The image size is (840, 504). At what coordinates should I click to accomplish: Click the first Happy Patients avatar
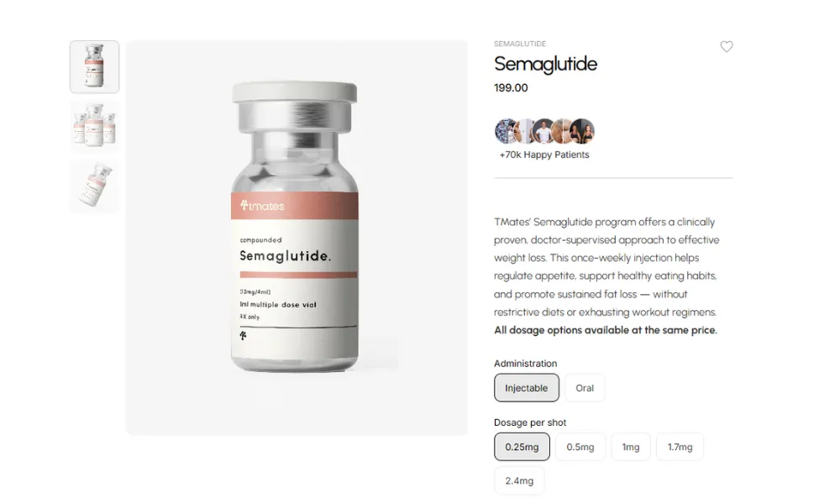[x=505, y=131]
